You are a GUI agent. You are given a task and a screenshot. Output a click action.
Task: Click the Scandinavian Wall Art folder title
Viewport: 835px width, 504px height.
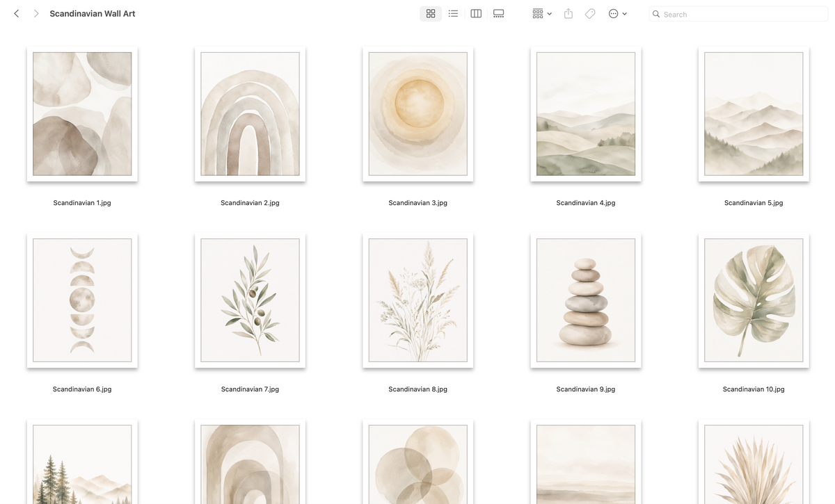point(93,13)
